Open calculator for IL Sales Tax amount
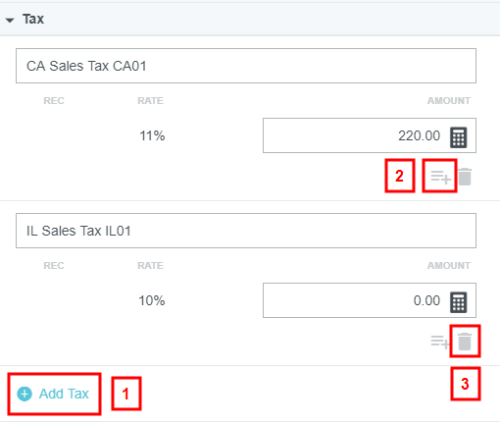This screenshot has width=500, height=423. (458, 302)
